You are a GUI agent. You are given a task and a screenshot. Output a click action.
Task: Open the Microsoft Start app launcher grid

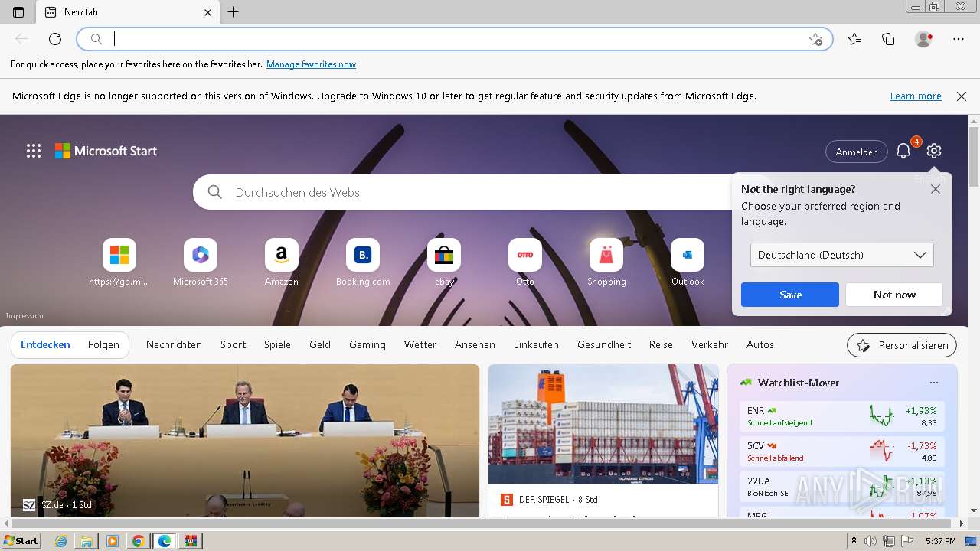(34, 151)
